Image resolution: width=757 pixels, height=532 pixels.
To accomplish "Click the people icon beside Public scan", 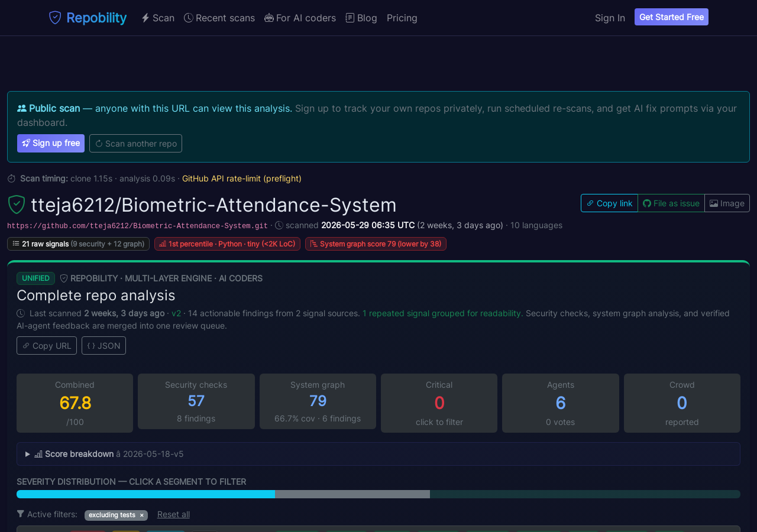I will 22,108.
